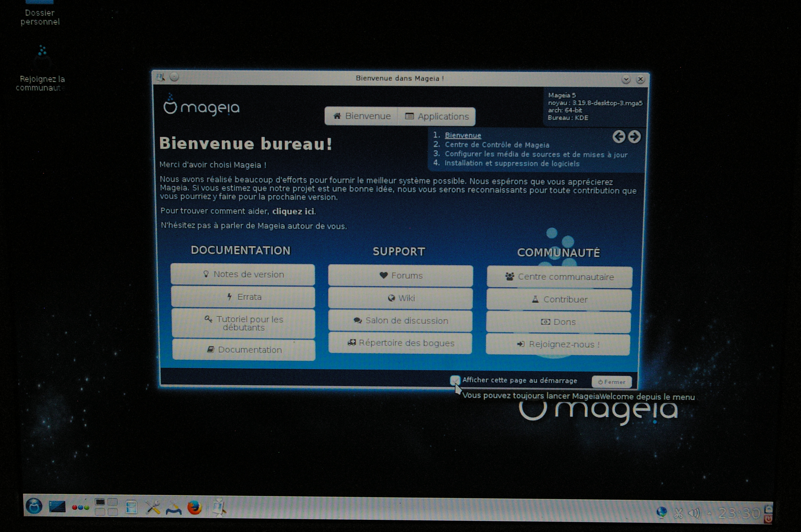Go to next slide arrow
The image size is (801, 532).
[x=634, y=137]
